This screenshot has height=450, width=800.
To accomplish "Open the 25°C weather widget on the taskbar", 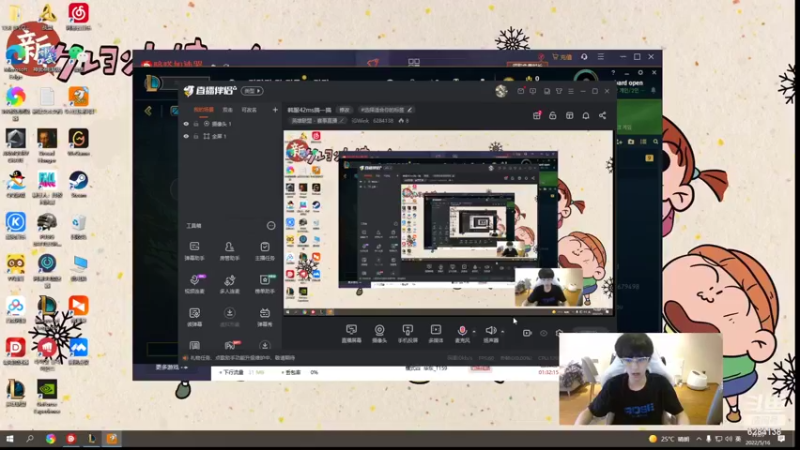I will click(669, 439).
